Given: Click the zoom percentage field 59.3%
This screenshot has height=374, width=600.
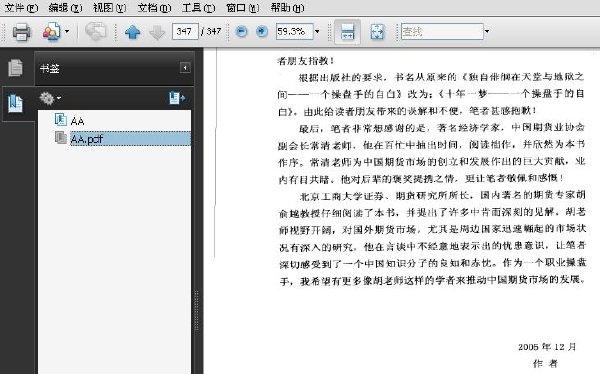Looking at the screenshot, I should coord(294,31).
